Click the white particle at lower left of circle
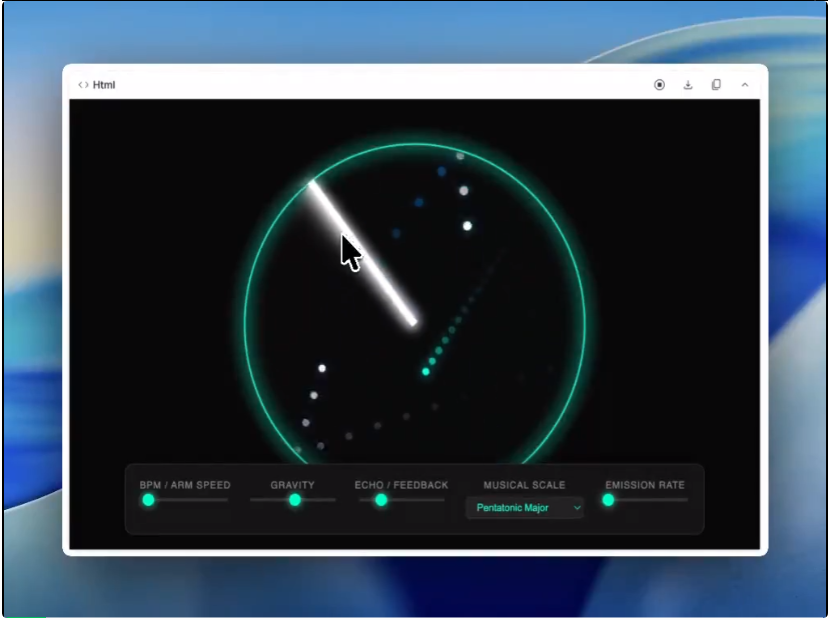The height and width of the screenshot is (620, 830). [322, 368]
